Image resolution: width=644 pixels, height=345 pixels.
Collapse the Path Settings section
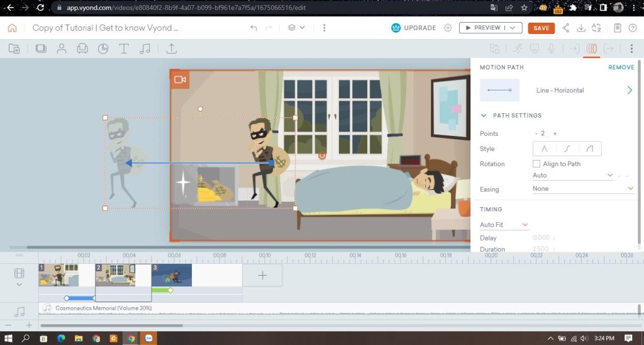pos(484,116)
